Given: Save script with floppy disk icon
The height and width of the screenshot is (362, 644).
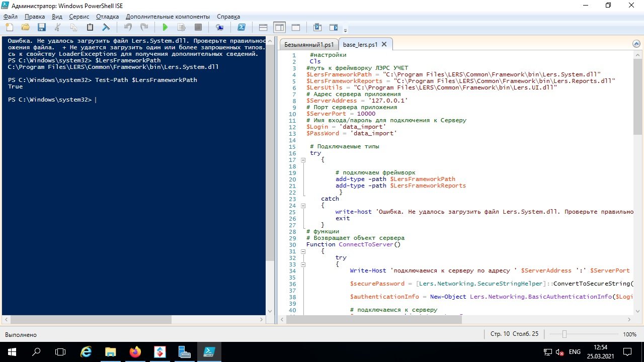Looking at the screenshot, I should pyautogui.click(x=41, y=27).
